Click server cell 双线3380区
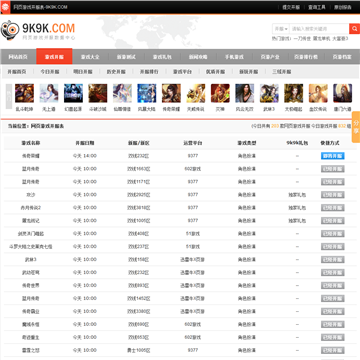This screenshot has height=360, width=360. (139, 311)
